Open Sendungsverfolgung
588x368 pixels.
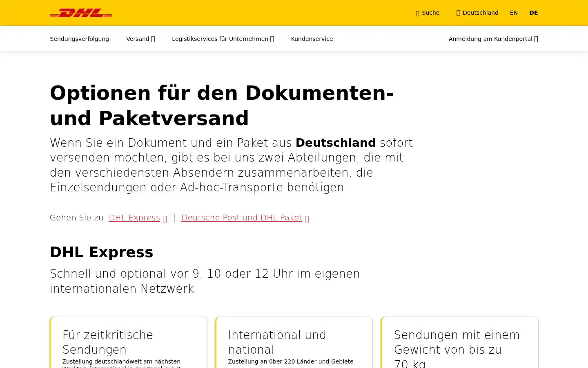tap(80, 39)
